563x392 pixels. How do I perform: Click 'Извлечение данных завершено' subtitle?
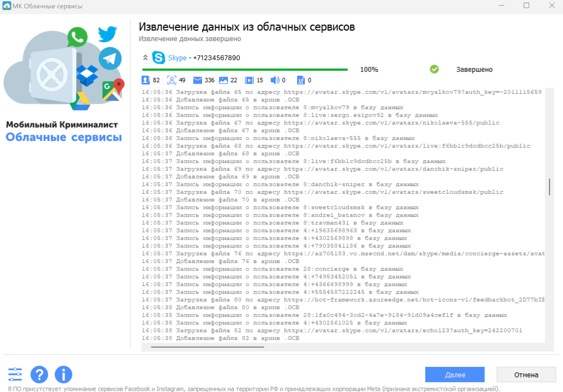tap(190, 39)
